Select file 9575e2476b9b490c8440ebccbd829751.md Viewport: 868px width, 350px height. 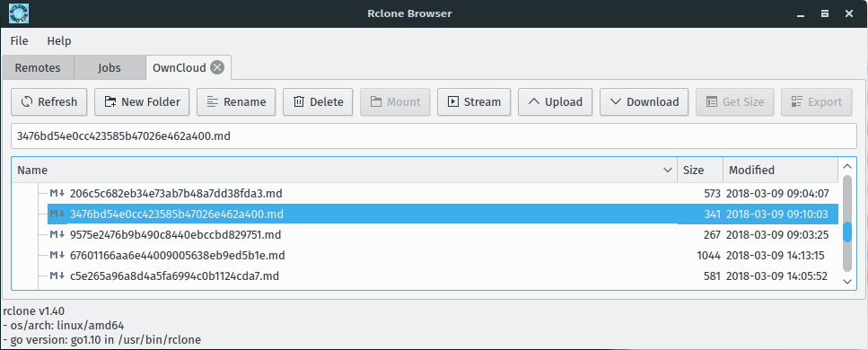[175, 235]
